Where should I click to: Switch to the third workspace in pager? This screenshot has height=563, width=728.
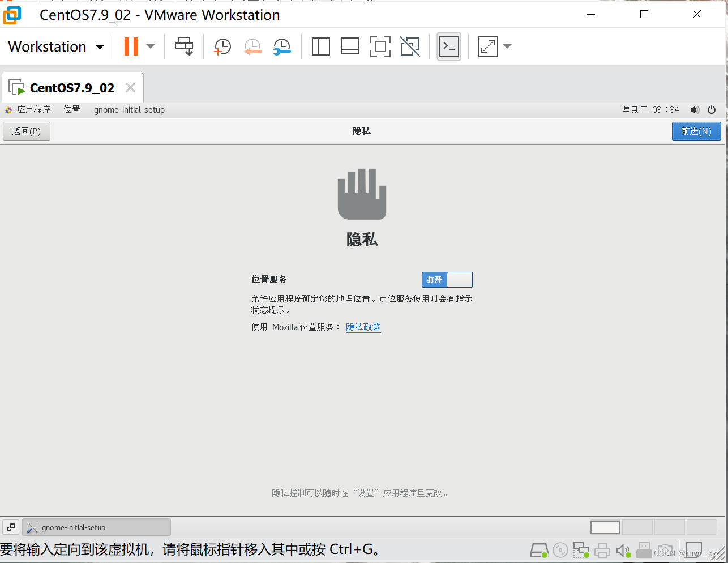coord(670,527)
